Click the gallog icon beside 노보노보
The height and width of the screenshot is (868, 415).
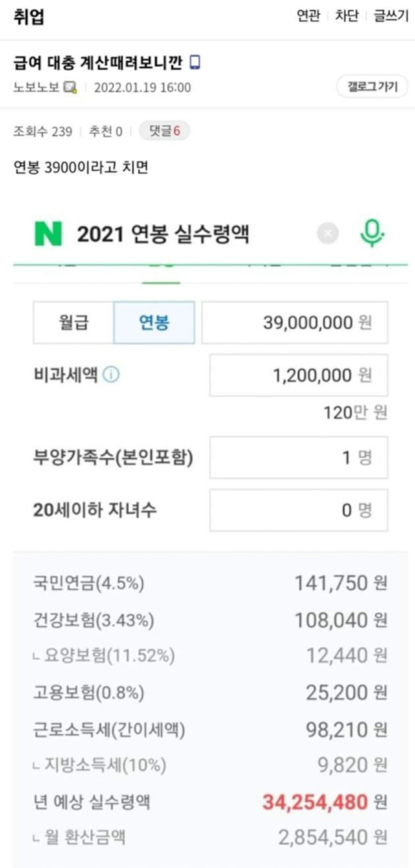click(70, 87)
